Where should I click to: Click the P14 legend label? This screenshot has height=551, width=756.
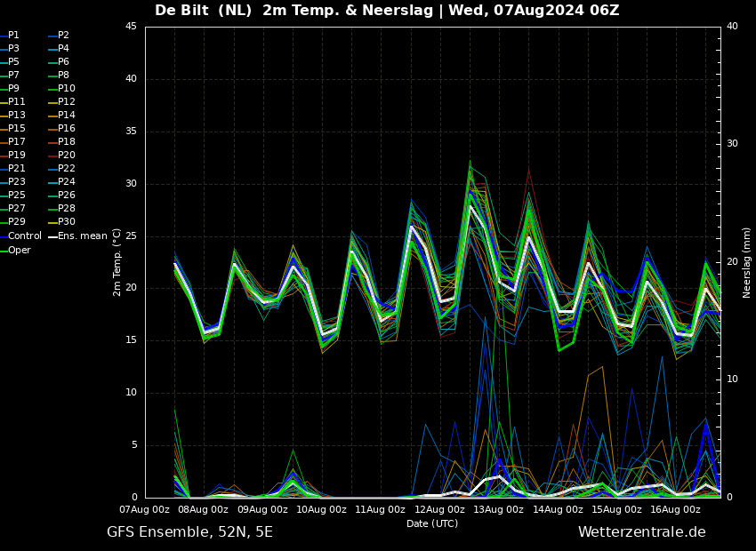(67, 116)
